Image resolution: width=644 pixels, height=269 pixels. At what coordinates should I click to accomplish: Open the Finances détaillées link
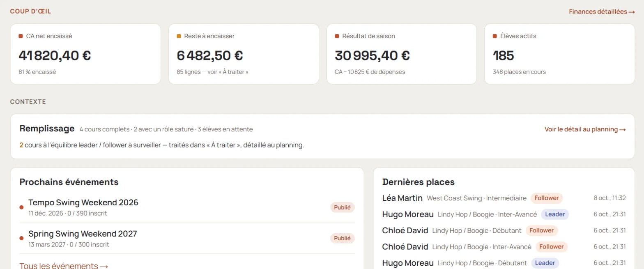point(602,11)
